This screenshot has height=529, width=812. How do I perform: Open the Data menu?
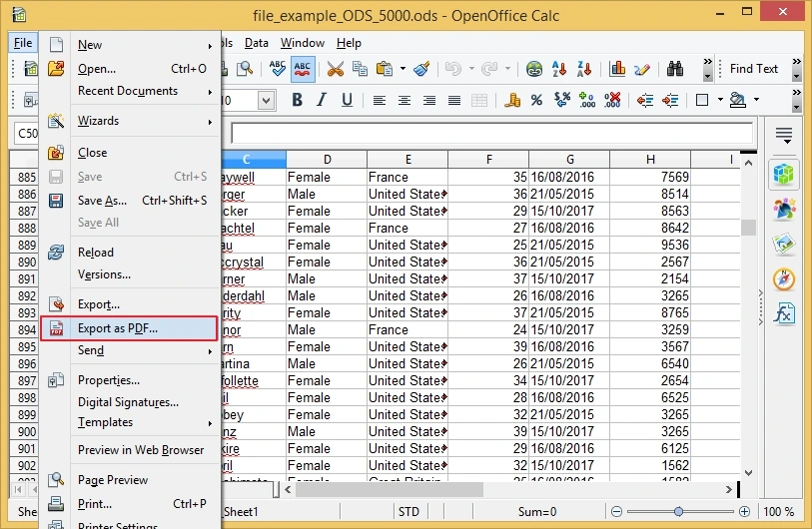point(257,43)
